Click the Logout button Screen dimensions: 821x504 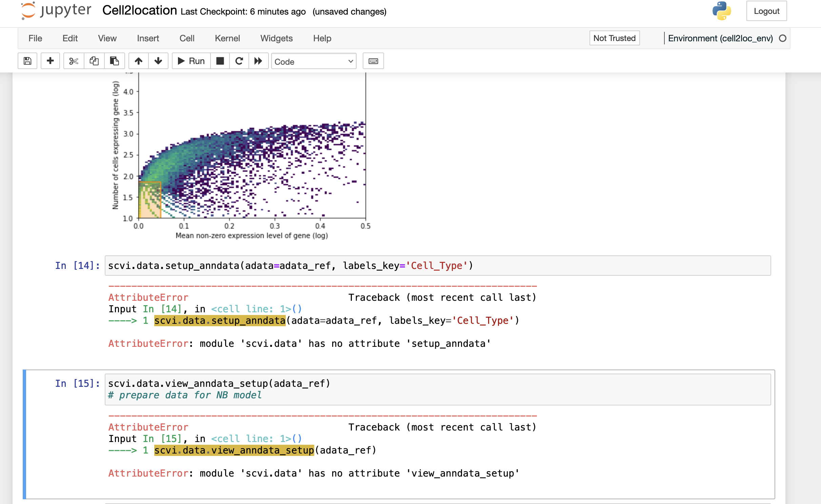766,11
